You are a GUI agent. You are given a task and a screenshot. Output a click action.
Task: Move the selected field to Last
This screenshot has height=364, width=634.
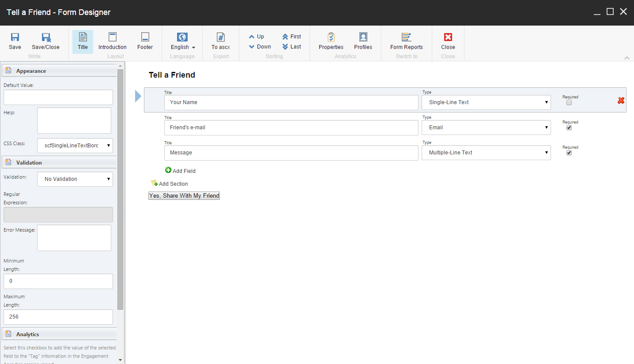pos(291,47)
